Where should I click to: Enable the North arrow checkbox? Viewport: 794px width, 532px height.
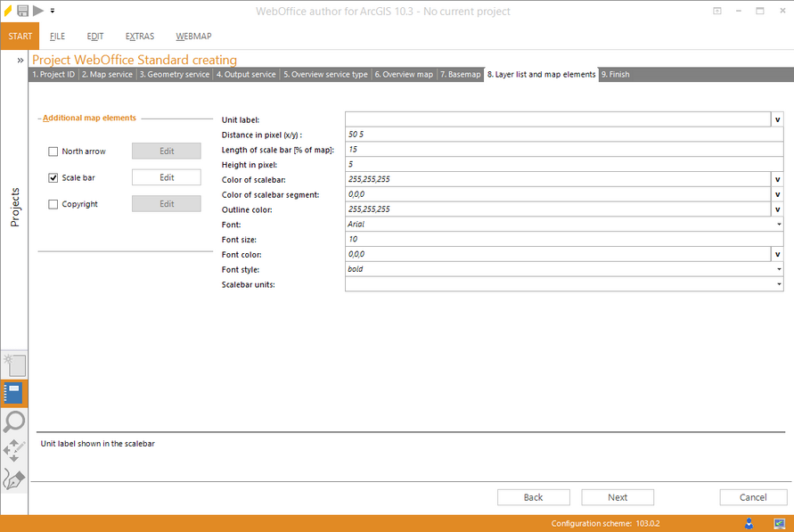pos(53,151)
